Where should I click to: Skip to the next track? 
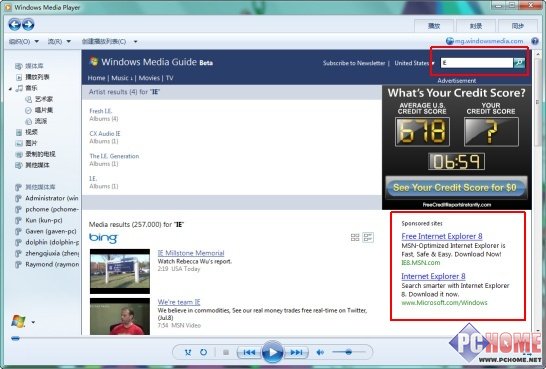point(296,352)
